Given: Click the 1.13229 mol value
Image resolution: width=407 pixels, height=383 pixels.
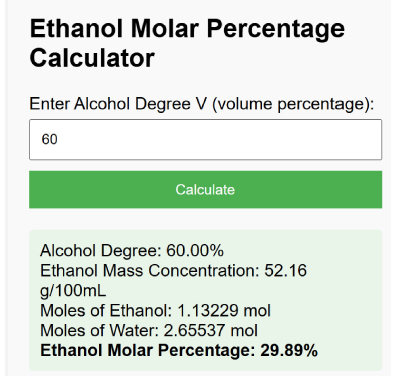Looking at the screenshot, I should (x=224, y=310).
